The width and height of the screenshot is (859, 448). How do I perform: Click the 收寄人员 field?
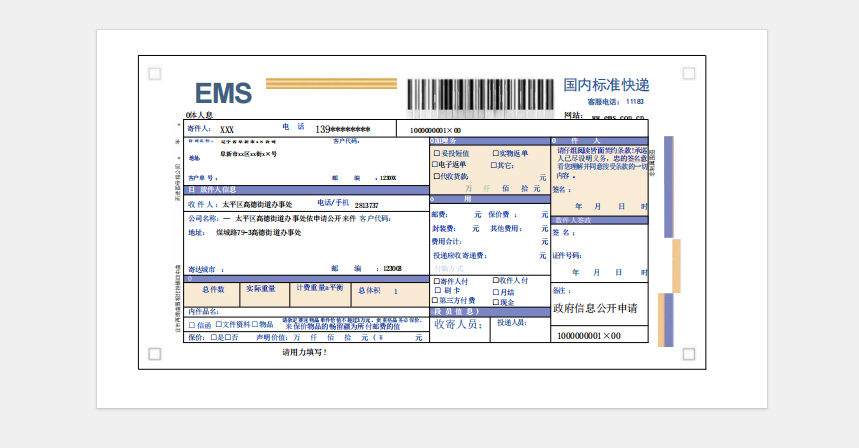click(460, 329)
